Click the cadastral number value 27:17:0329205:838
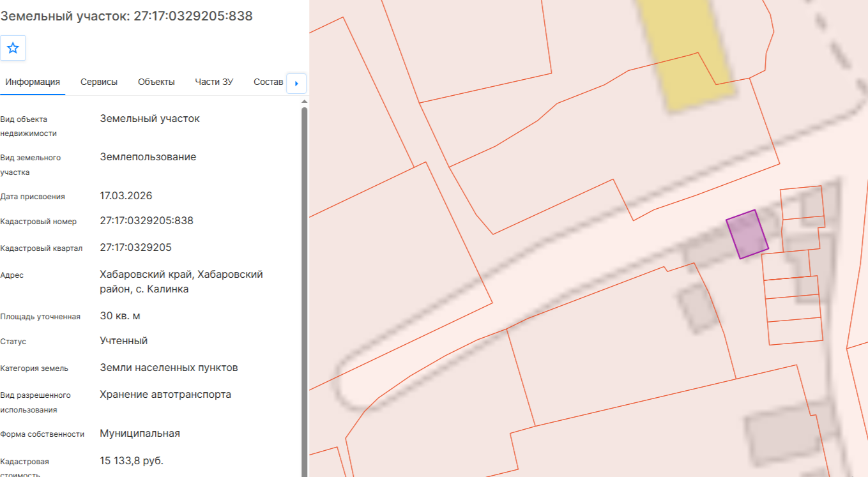This screenshot has width=868, height=477. (147, 221)
